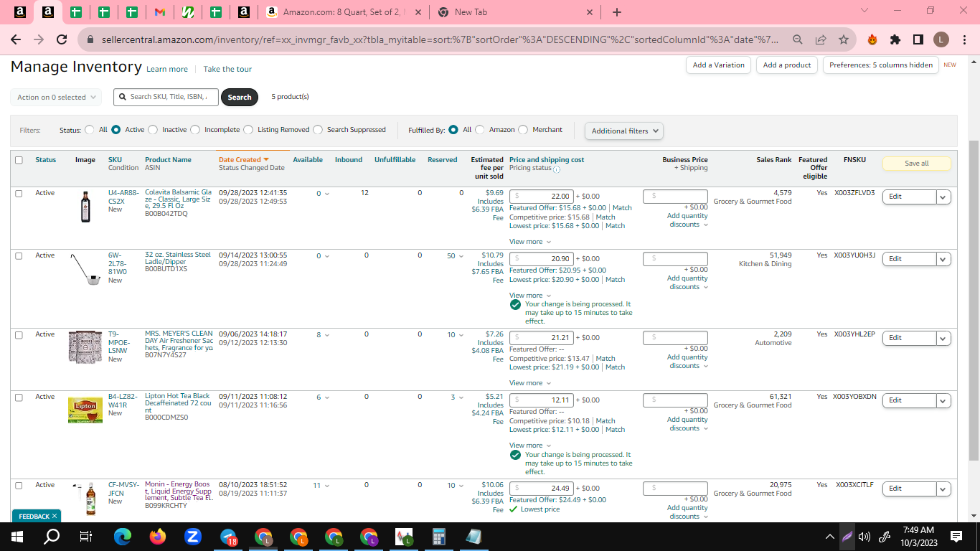Expand Add quantity discounts for Lipton row
The width and height of the screenshot is (980, 551).
pyautogui.click(x=687, y=424)
